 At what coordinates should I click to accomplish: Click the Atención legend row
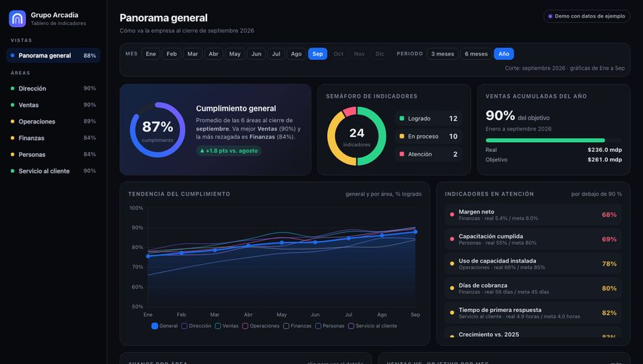[x=429, y=154]
